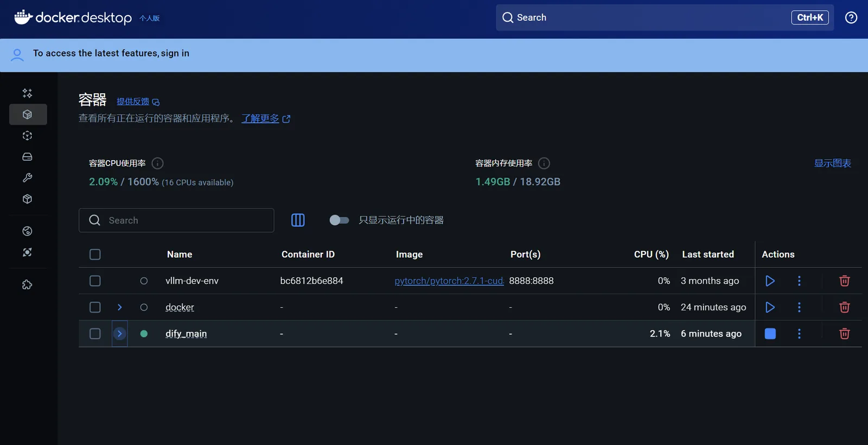Sort by the CPU (%) column header
This screenshot has height=445, width=868.
click(651, 255)
